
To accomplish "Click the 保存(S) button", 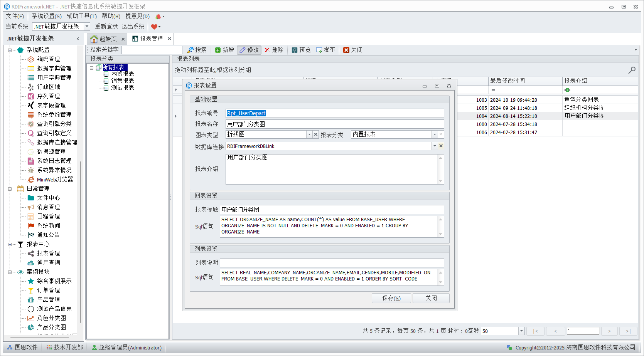I will [391, 298].
